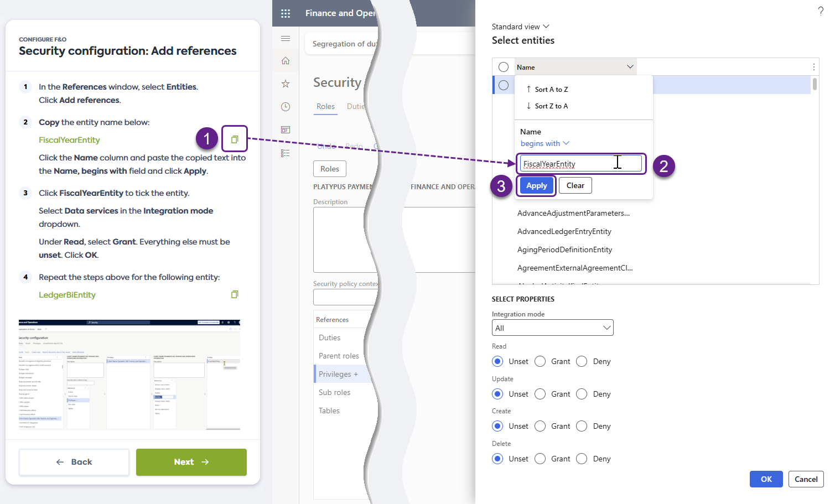Screen dimensions: 835x504
Task: Open the Integration mode dropdown
Action: (552, 328)
